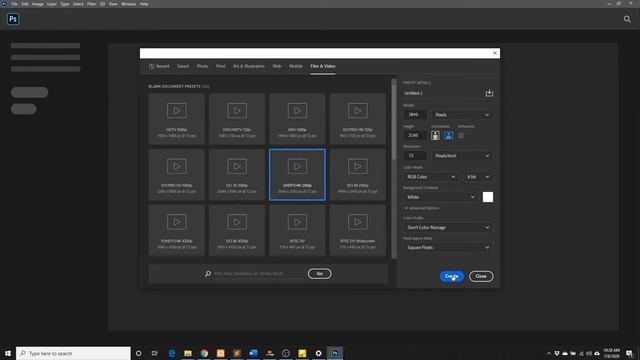This screenshot has width=640, height=360.
Task: Choose the FUHDTV/8K 4320p preset
Action: point(176,230)
